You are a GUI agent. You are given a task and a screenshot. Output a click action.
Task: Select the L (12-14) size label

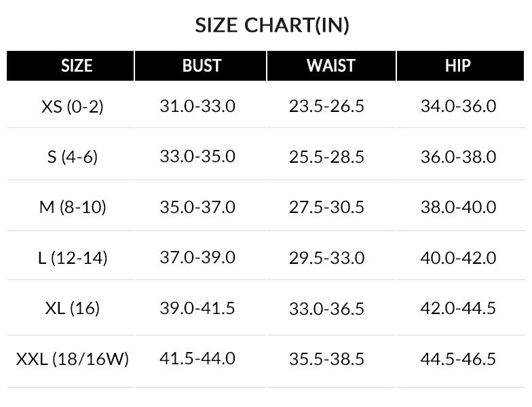tap(73, 258)
